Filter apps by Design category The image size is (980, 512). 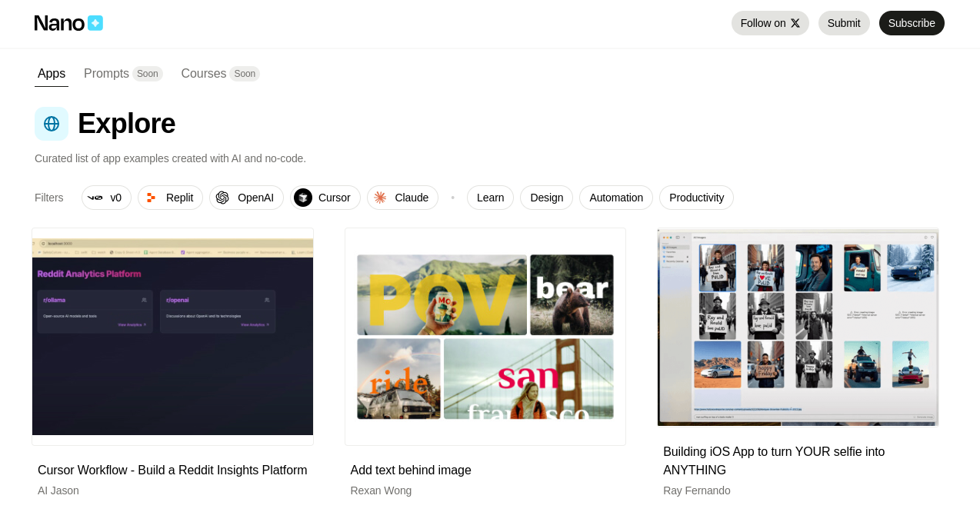[x=546, y=198]
